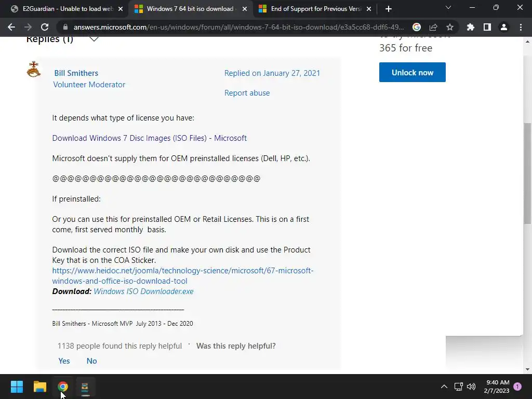Click the Unlock now button
Screen dimensions: 532x399
[x=412, y=72]
